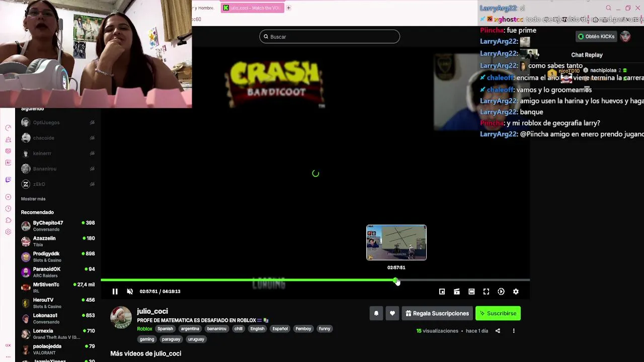This screenshot has height=362, width=644.
Task: Open ParanoidOK recommended channel
Action: tap(58, 272)
